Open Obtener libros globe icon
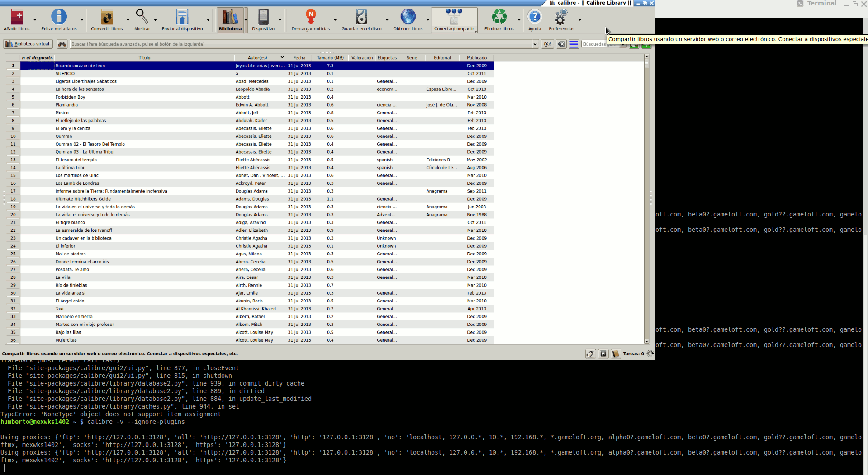868x475 pixels. pos(408,17)
